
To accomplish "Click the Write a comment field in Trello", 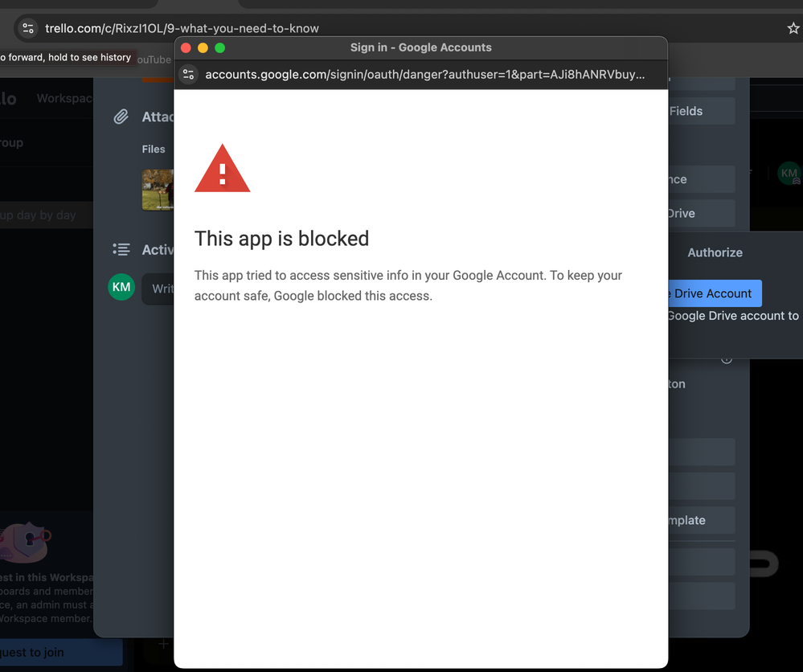I will pyautogui.click(x=158, y=289).
